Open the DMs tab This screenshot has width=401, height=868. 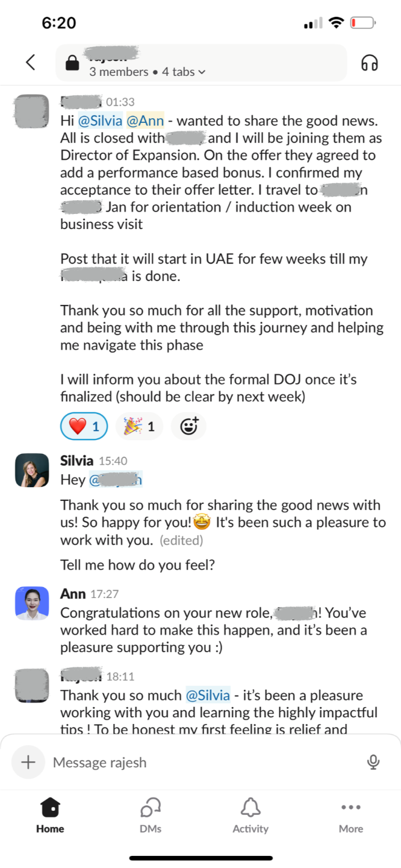(x=151, y=815)
